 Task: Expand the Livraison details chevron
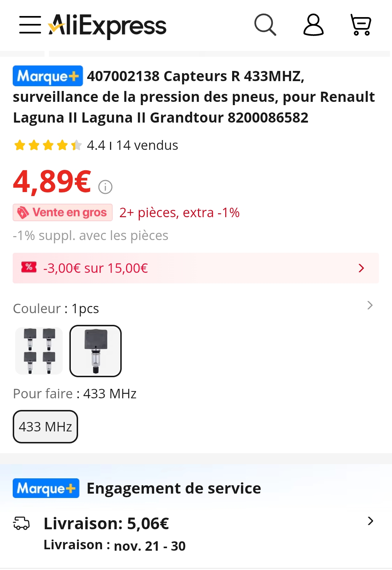point(370,521)
